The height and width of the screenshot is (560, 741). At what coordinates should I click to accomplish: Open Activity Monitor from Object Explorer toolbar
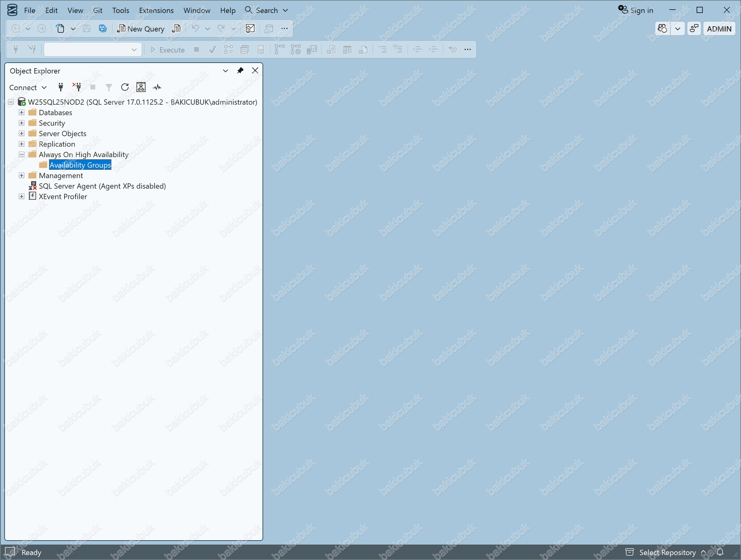157,87
